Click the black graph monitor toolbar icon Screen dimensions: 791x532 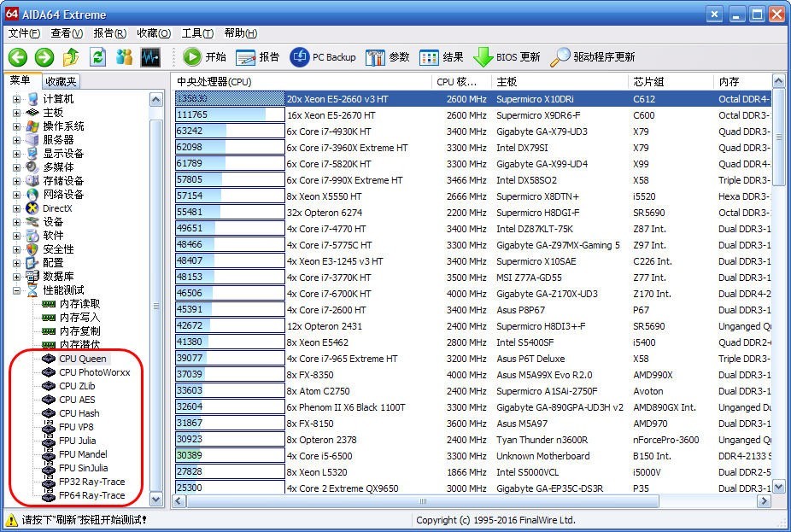[x=151, y=57]
